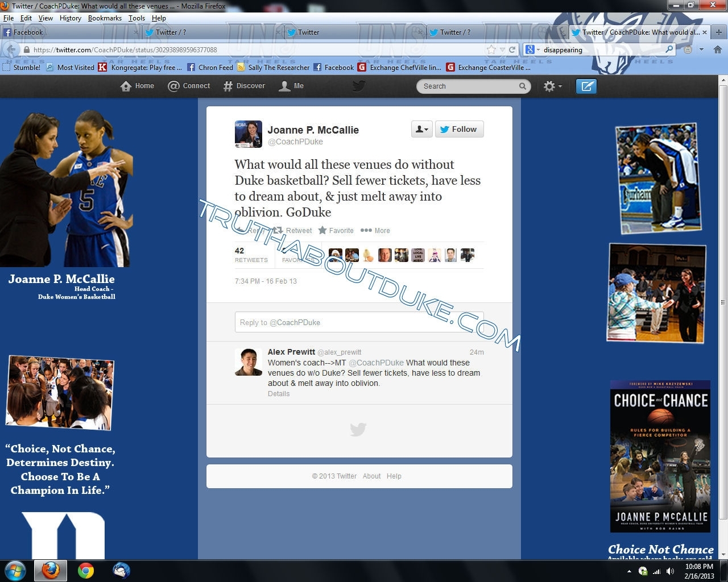Go to Twitter Home
728x582 pixels.
(x=138, y=86)
